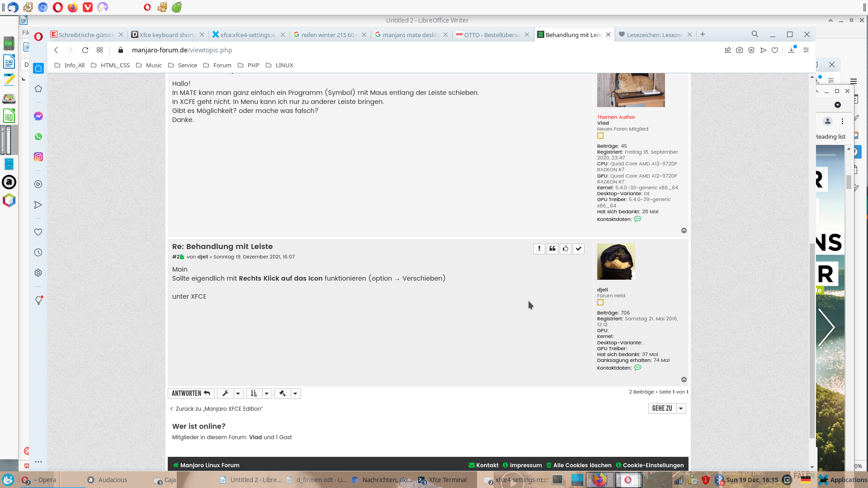
Task: Toggle bookmark heart in address bar
Action: [775, 50]
